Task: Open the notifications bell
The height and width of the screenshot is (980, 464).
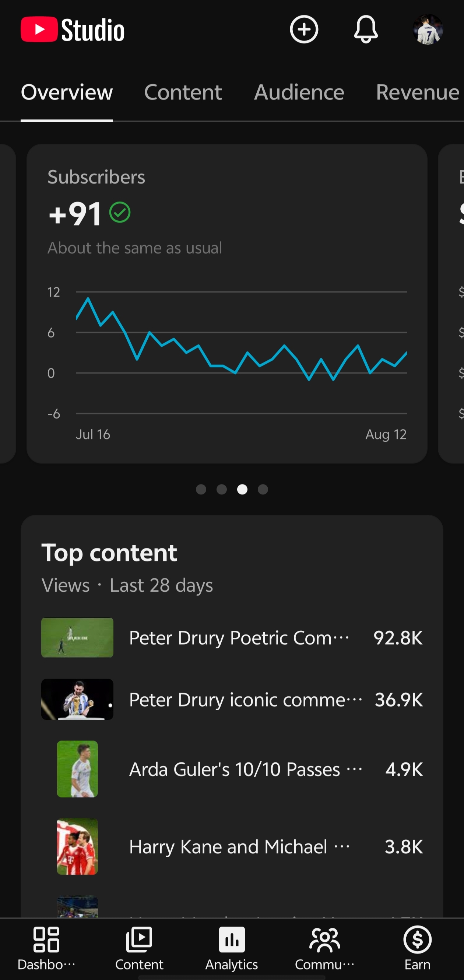Action: (366, 29)
